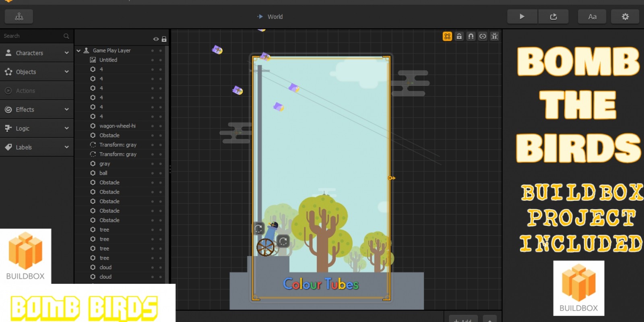
Task: Click the link icon in scene toolbar
Action: coord(483,36)
